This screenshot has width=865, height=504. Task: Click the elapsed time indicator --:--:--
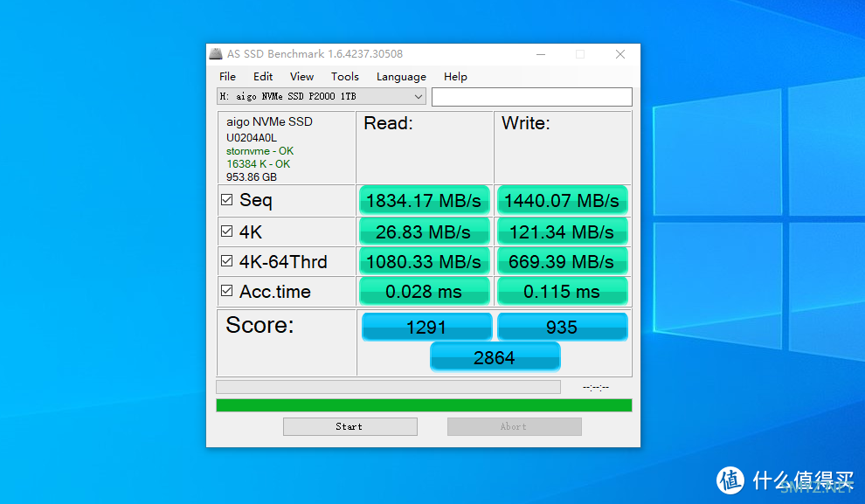[x=596, y=387]
